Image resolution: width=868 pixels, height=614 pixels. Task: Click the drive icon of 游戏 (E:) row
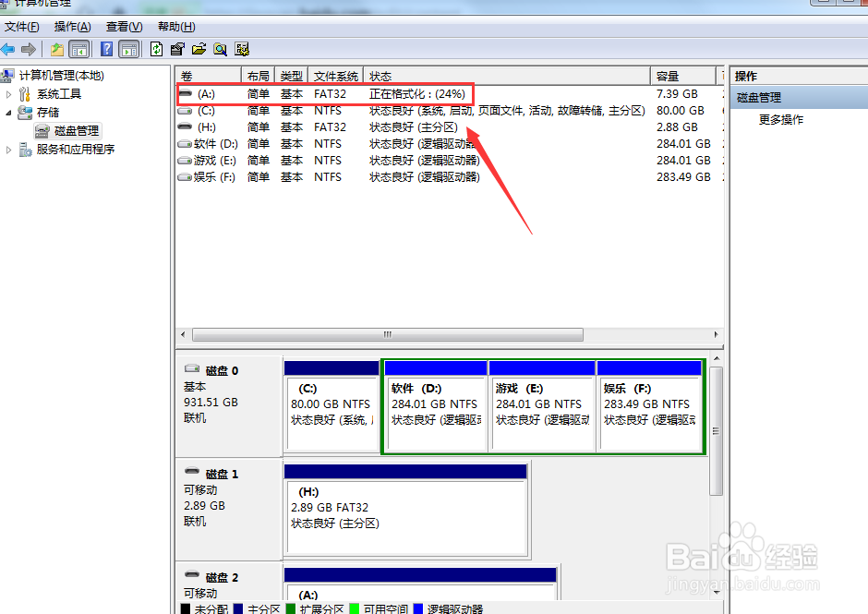tap(185, 161)
